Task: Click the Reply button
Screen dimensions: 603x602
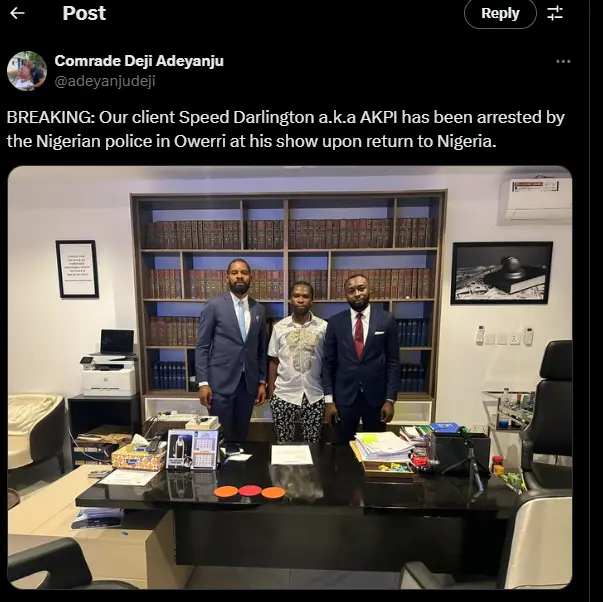Action: [500, 14]
